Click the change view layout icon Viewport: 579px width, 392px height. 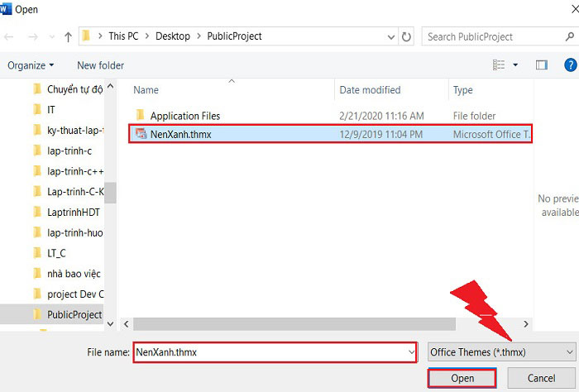pyautogui.click(x=499, y=65)
